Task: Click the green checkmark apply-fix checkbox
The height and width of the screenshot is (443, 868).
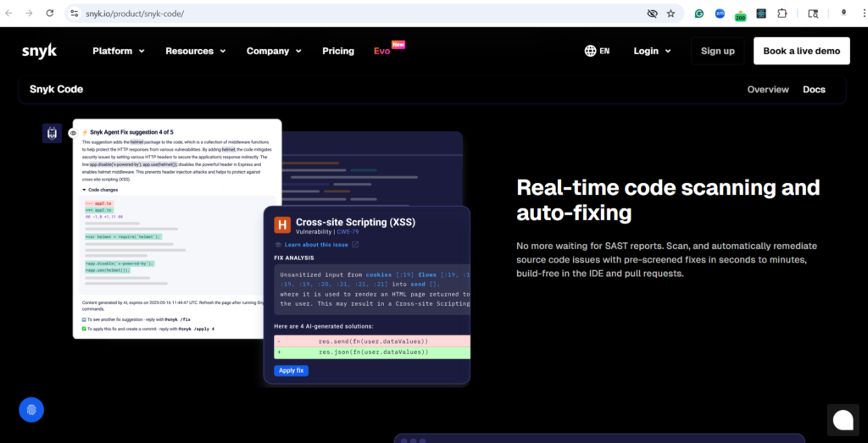Action: tap(85, 327)
